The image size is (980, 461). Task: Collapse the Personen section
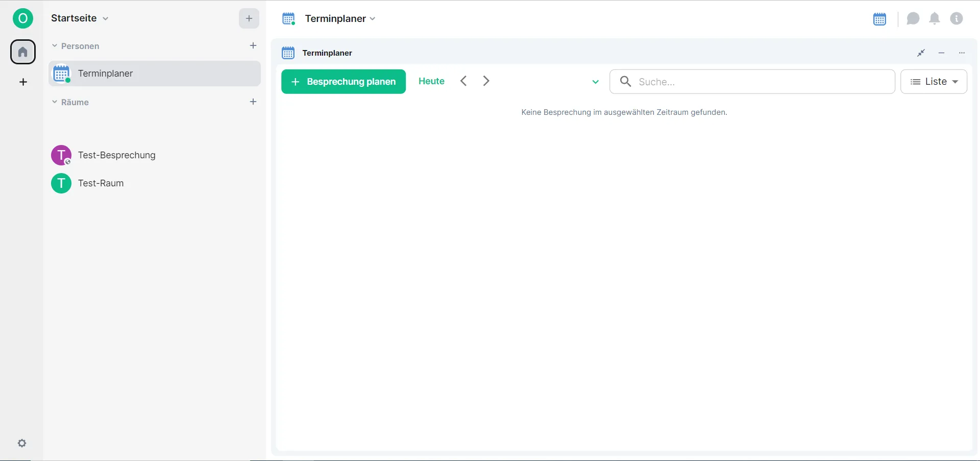pos(54,45)
